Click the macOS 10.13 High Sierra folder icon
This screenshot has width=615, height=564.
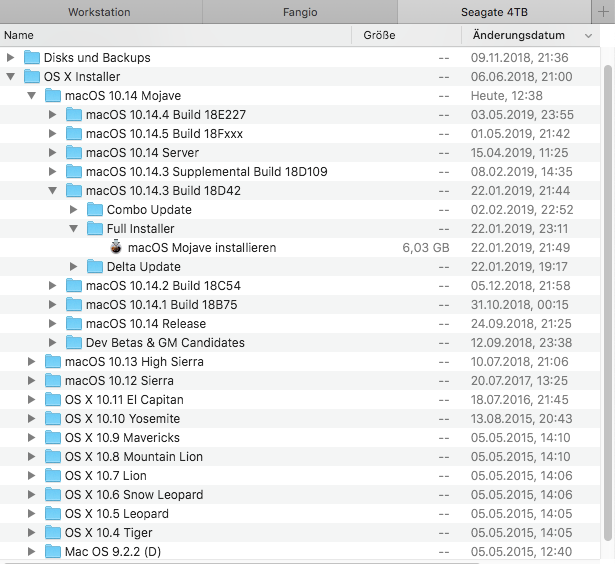53,361
